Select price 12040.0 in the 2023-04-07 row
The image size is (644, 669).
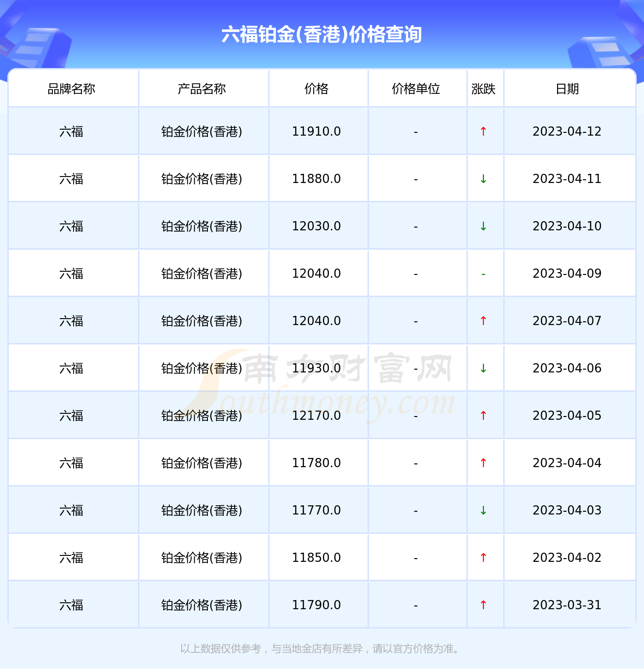[316, 321]
